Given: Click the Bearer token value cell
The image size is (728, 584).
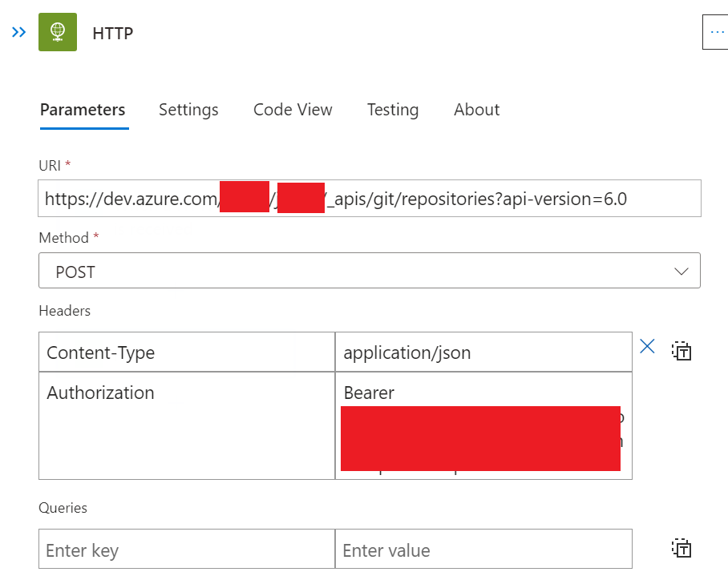Looking at the screenshot, I should coord(483,425).
